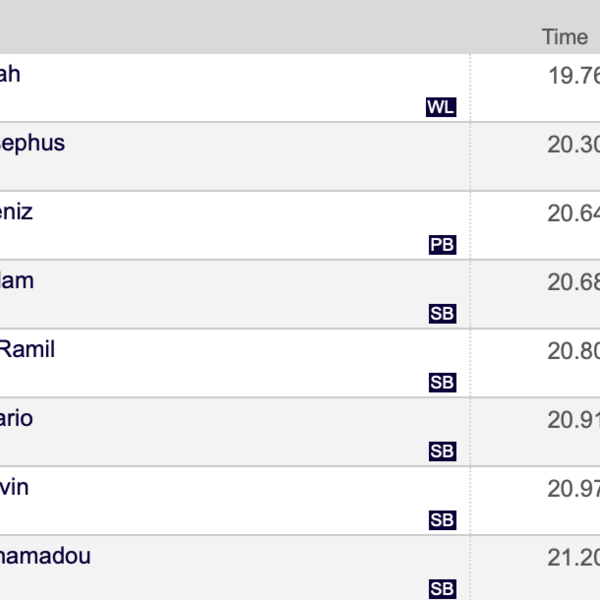Click the WL badge in first row
The image size is (600, 600).
tap(441, 107)
